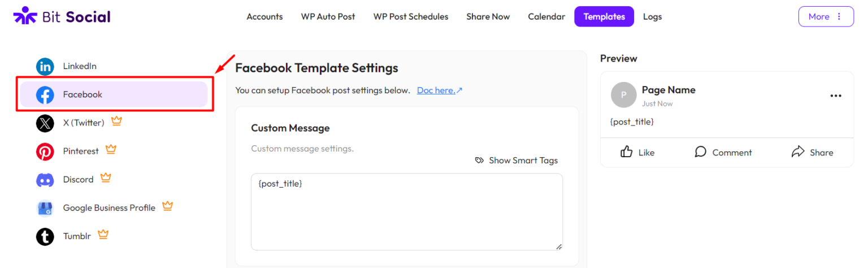Select the LinkedIn template label
This screenshot has height=268, width=868.
coord(80,66)
